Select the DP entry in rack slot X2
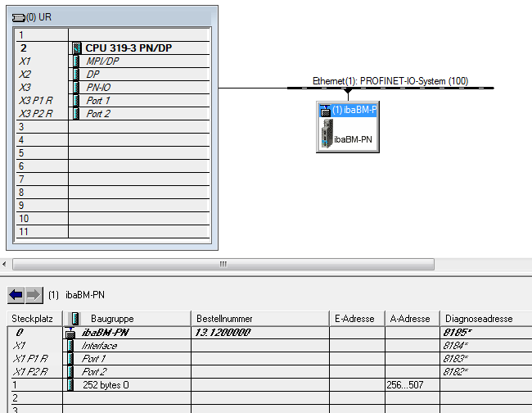The width and height of the screenshot is (532, 413). pyautogui.click(x=92, y=74)
